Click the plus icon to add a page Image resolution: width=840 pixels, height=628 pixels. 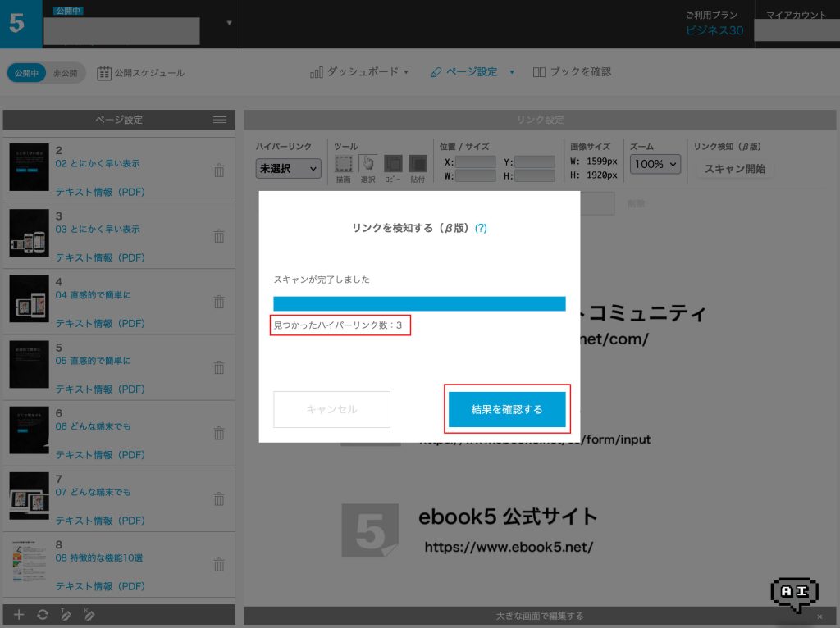20,614
